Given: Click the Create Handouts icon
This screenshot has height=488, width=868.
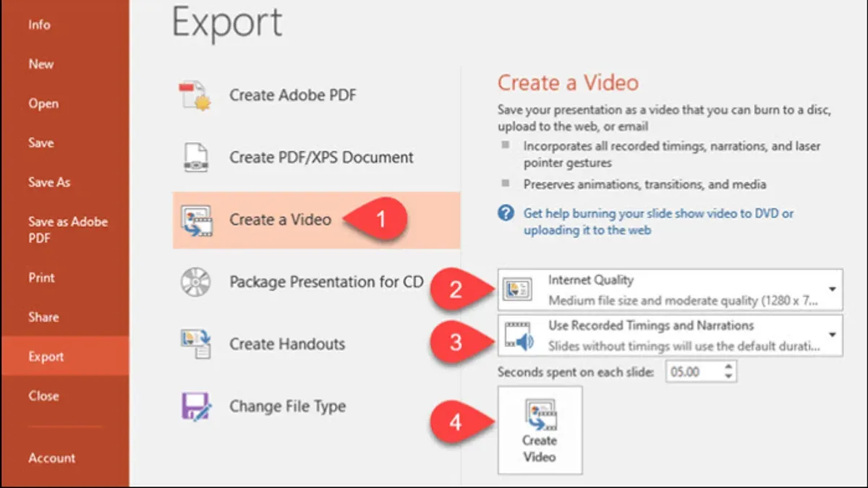Looking at the screenshot, I should [x=195, y=344].
